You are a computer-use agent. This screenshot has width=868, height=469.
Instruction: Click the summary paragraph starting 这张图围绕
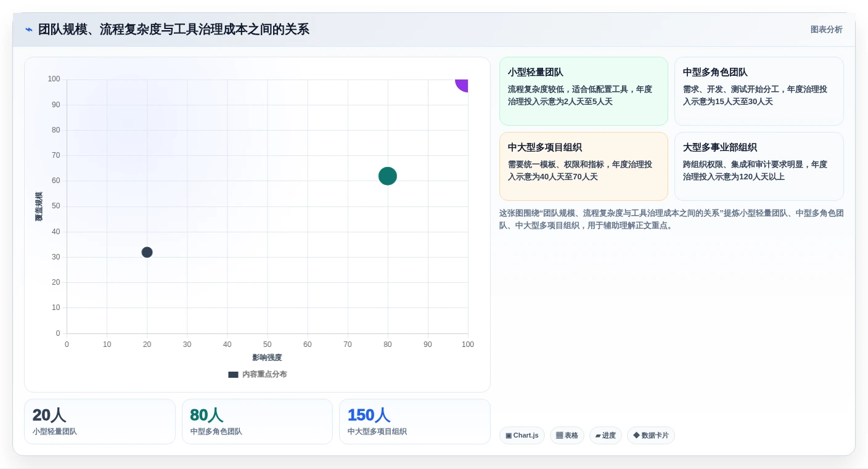point(671,219)
